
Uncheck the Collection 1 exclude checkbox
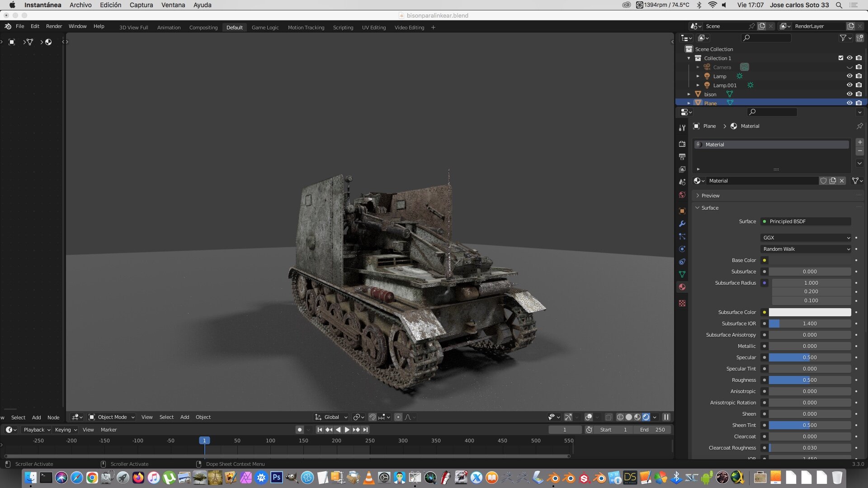(840, 58)
